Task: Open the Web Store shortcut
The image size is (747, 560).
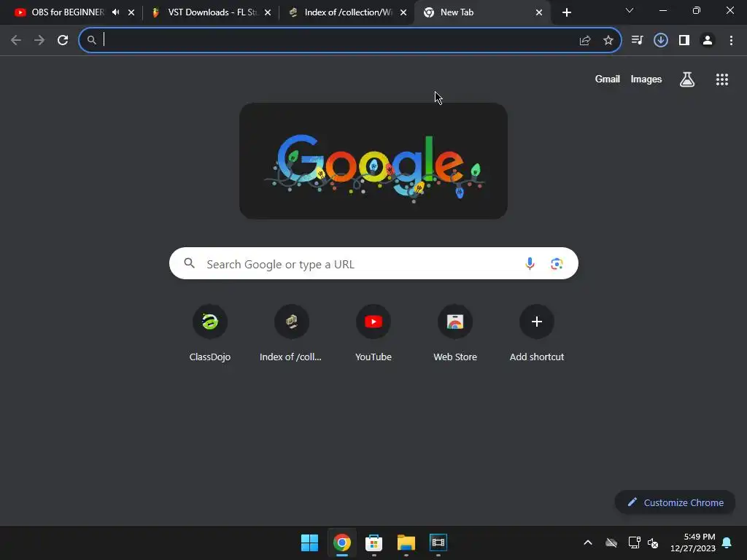Action: (x=455, y=332)
